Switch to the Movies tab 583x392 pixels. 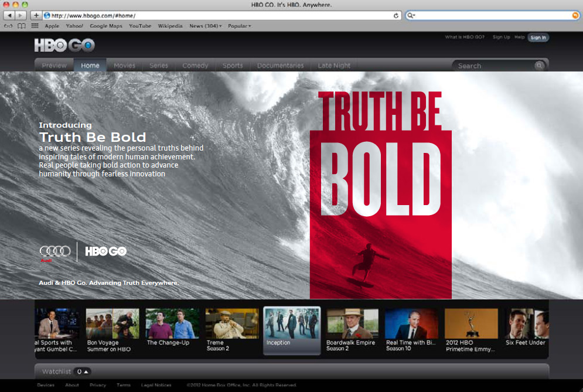point(124,66)
